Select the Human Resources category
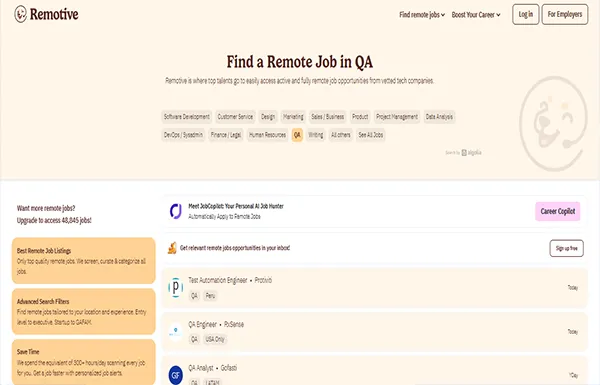 pyautogui.click(x=267, y=135)
